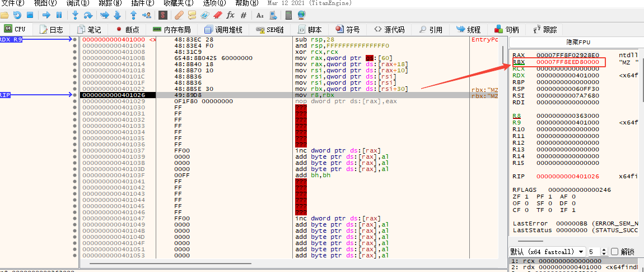This screenshot has width=644, height=272.
Task: Switch to the 线程 tab
Action: (x=469, y=30)
